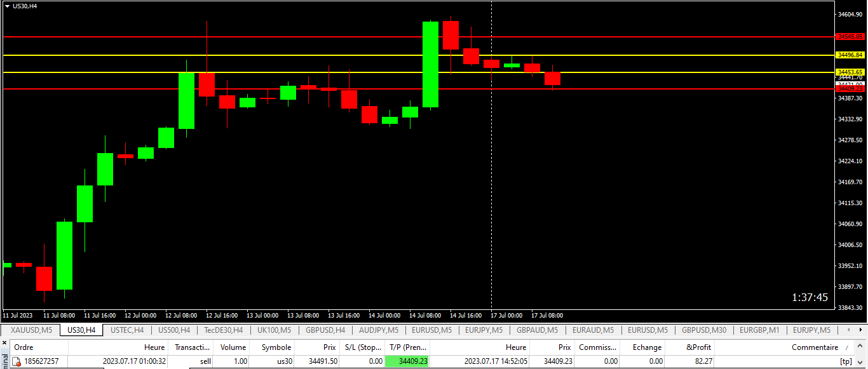
Task: Select the yellow 34496.84 price level label
Action: pos(850,55)
